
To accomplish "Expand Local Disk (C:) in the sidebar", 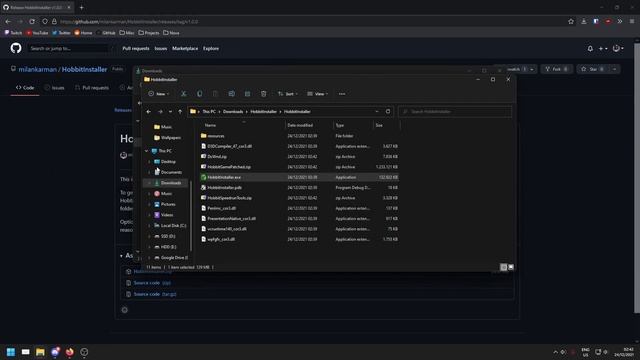I will click(x=149, y=225).
